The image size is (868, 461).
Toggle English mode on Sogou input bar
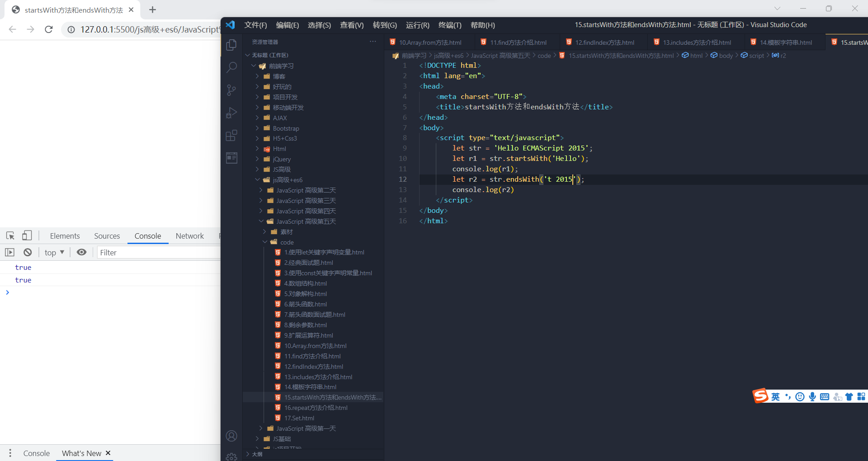[x=775, y=396]
